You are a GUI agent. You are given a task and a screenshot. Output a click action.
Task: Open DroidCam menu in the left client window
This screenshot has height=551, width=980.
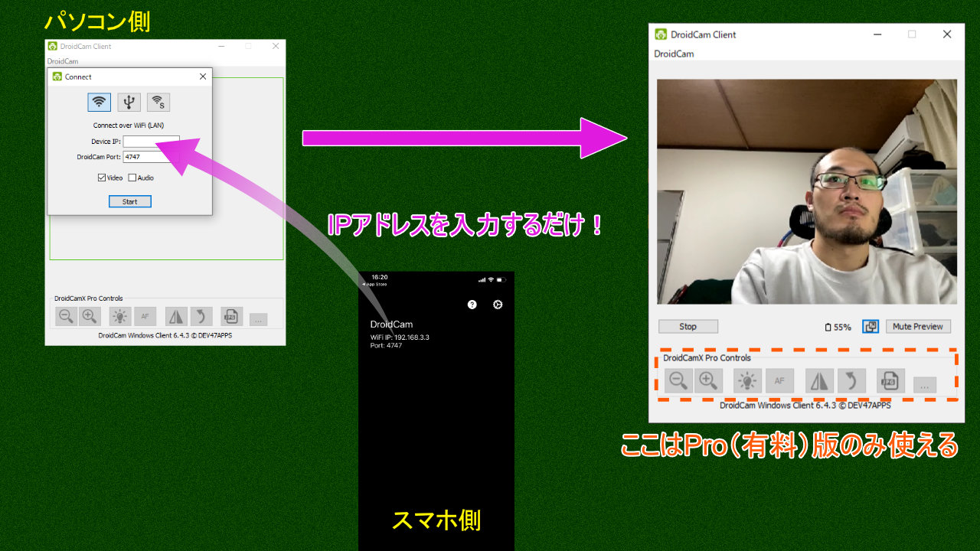(63, 61)
